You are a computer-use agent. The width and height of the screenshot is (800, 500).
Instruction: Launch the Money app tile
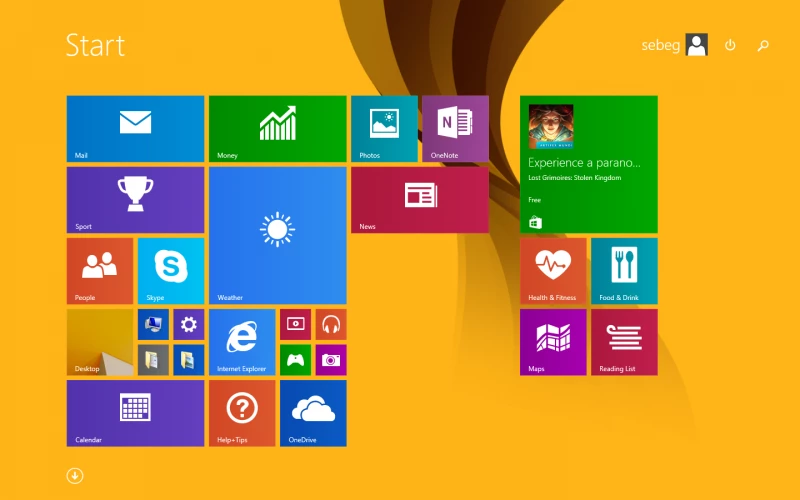[278, 129]
